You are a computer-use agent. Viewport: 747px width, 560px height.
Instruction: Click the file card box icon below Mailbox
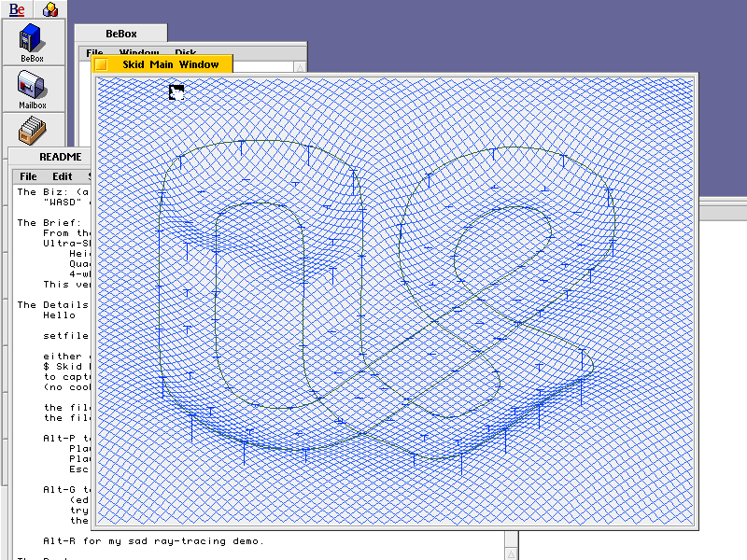coord(33,131)
